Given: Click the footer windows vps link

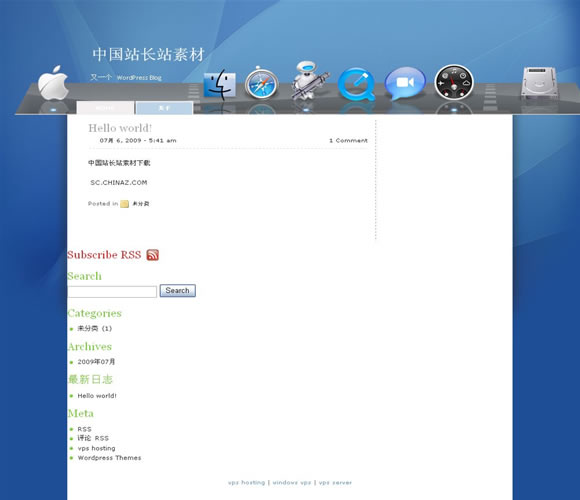Looking at the screenshot, I should point(292,483).
